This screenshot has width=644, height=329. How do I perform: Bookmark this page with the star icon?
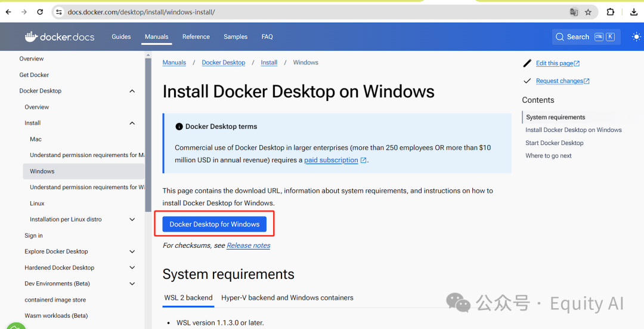tap(588, 12)
